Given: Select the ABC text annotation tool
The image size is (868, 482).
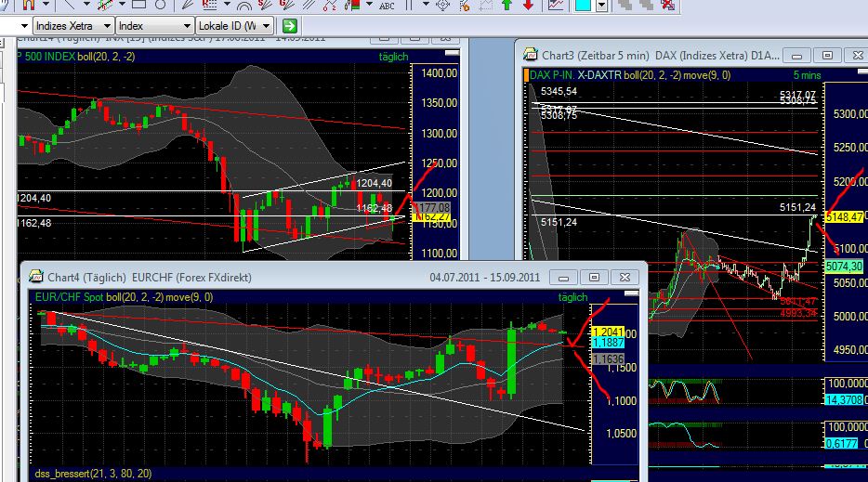Looking at the screenshot, I should pos(387,6).
